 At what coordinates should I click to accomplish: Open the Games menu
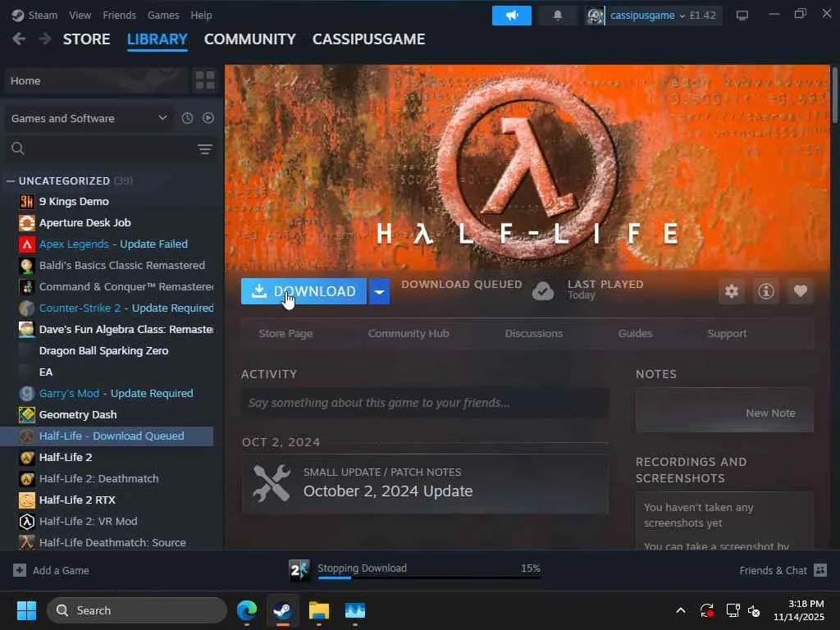tap(163, 15)
